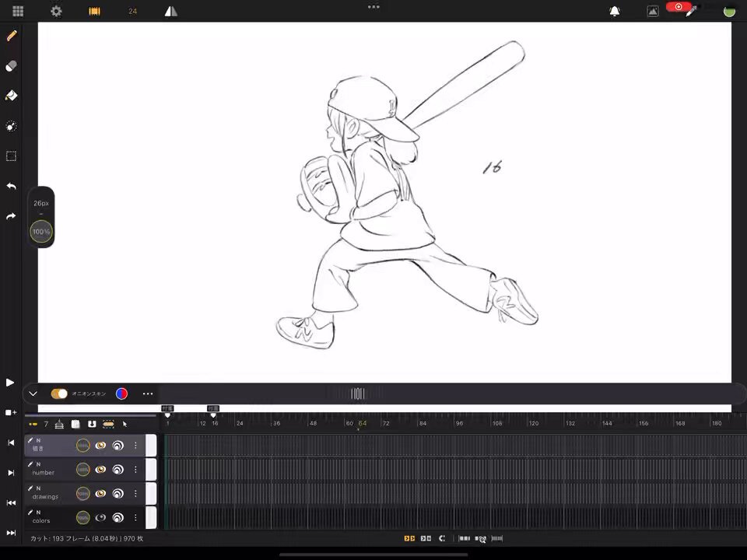Go to next frame
The width and height of the screenshot is (747, 560).
(x=11, y=472)
